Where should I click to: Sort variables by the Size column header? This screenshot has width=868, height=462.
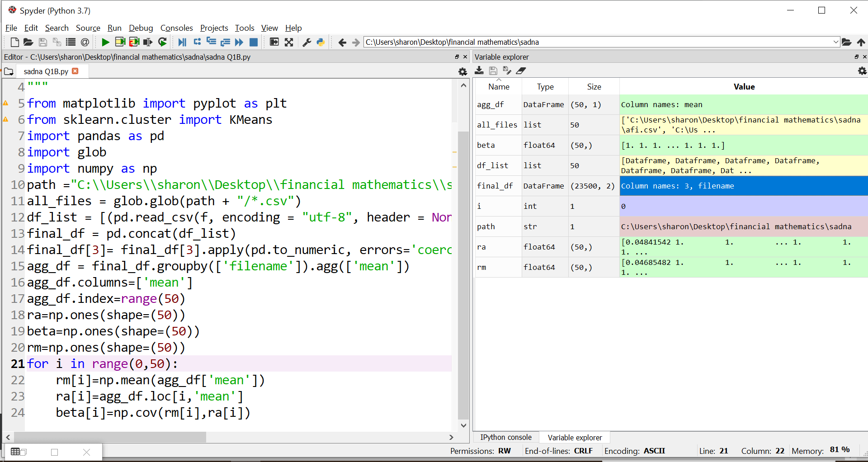click(594, 87)
